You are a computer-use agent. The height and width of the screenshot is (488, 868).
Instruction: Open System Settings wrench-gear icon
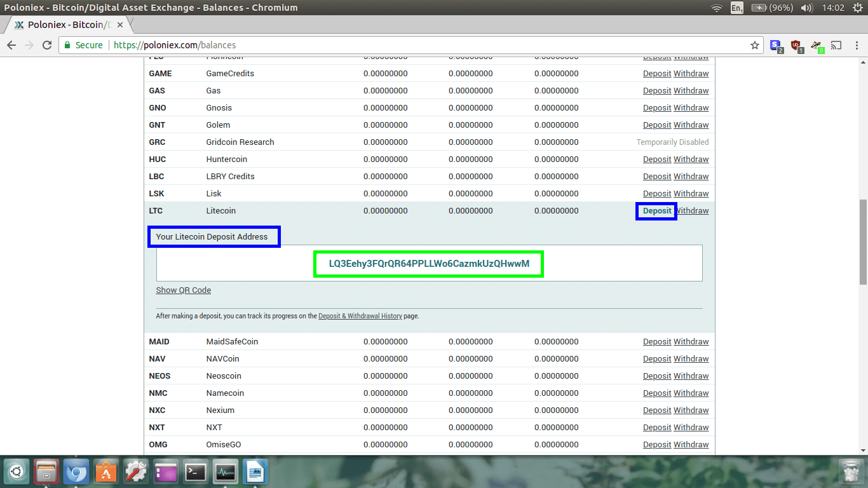pyautogui.click(x=136, y=472)
